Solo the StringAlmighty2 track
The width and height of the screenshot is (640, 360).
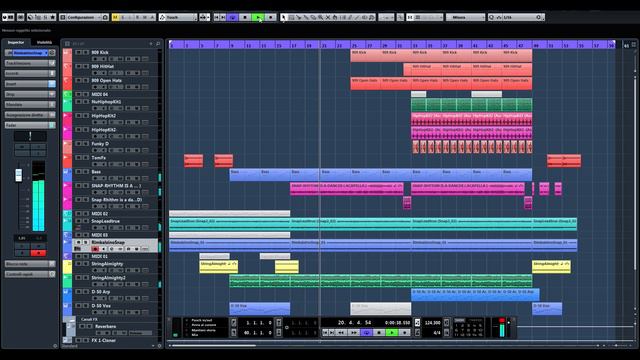point(86,278)
